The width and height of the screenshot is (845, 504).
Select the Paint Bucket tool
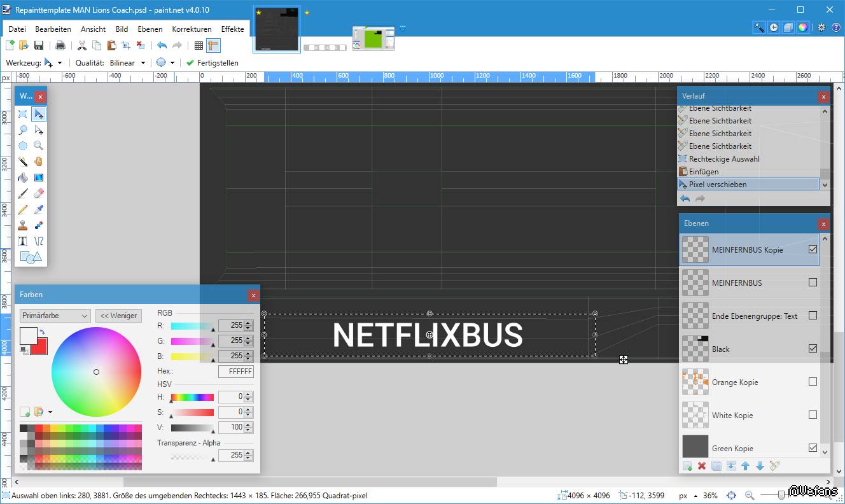23,178
